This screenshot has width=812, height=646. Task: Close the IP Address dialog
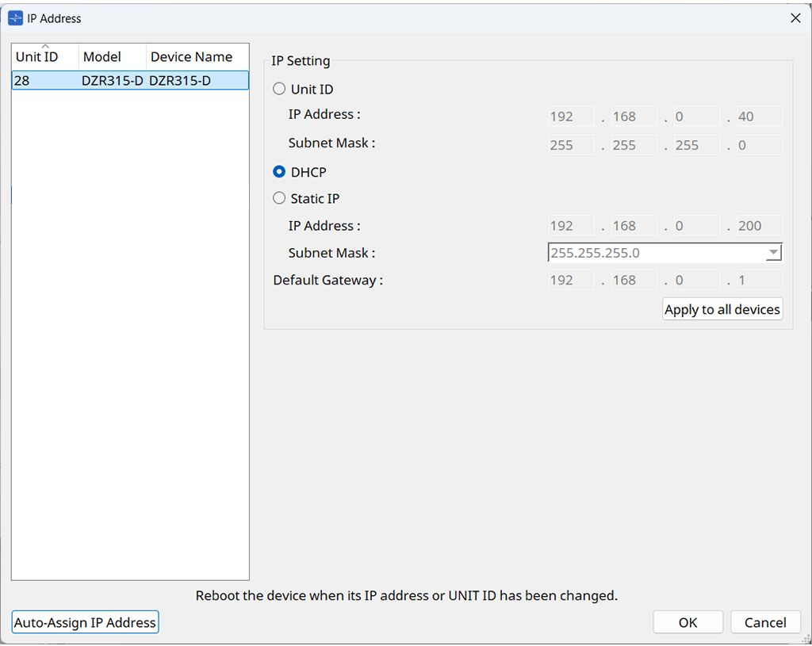(795, 18)
